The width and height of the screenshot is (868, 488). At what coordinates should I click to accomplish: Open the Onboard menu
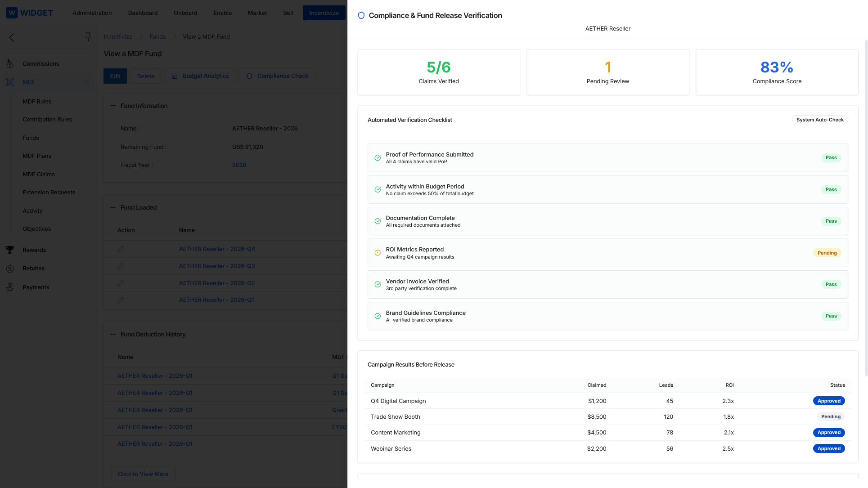point(185,13)
